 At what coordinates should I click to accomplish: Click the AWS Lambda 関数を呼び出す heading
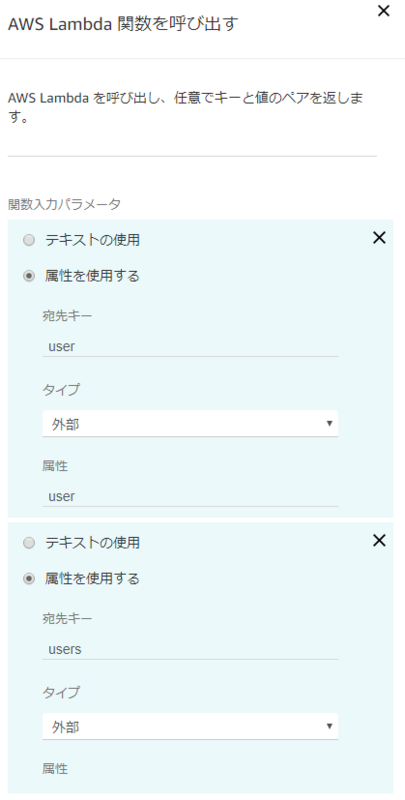click(123, 24)
